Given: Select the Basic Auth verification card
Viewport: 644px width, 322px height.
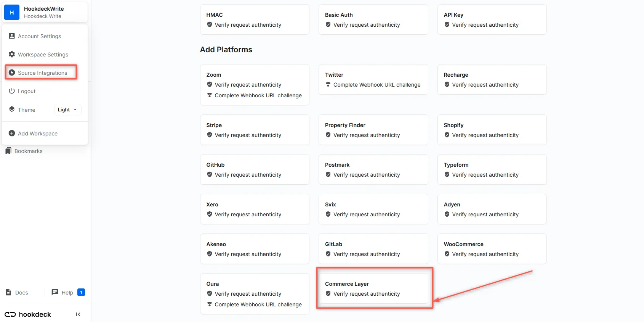Looking at the screenshot, I should coord(373,19).
